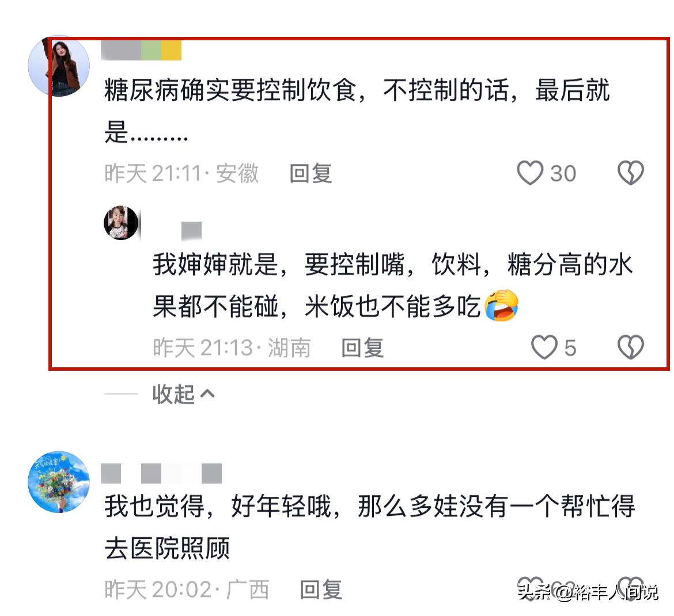The width and height of the screenshot is (674, 616).
Task: Reply to the 昨天 20:02 广西 comment
Action: [x=321, y=589]
